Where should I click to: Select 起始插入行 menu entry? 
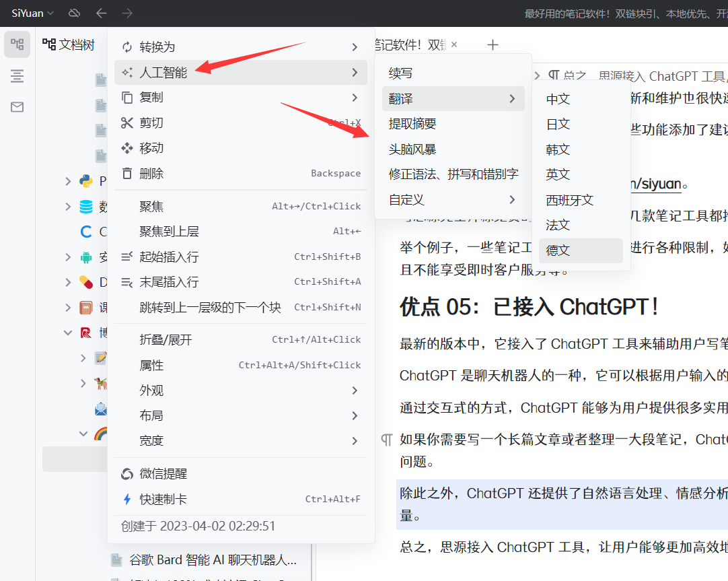pyautogui.click(x=240, y=257)
